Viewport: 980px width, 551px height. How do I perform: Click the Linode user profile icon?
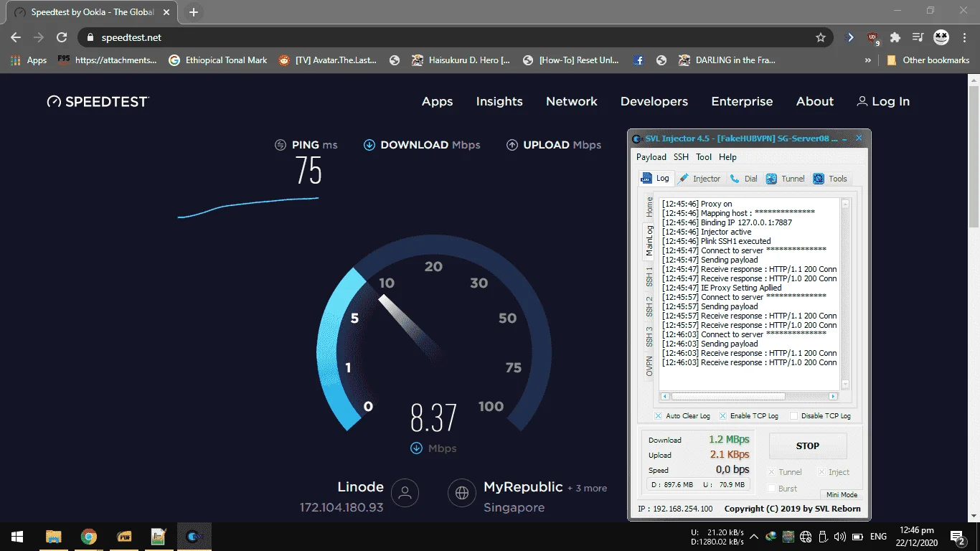tap(405, 493)
